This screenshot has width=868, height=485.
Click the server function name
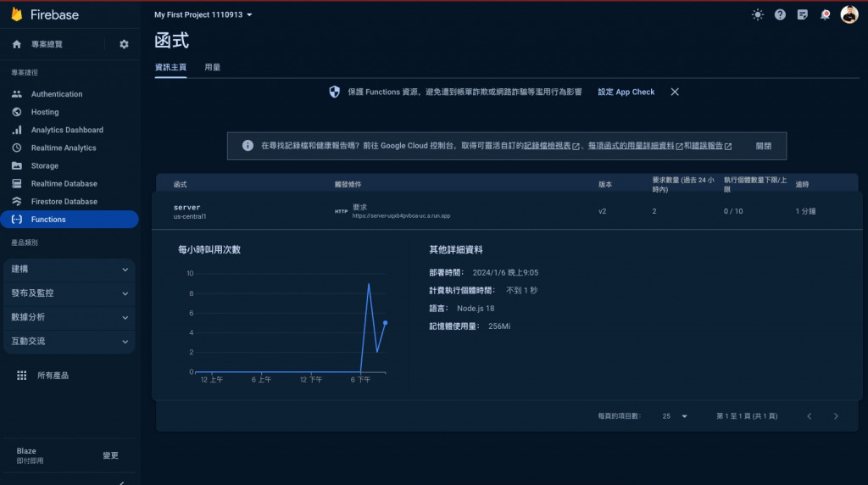(187, 207)
